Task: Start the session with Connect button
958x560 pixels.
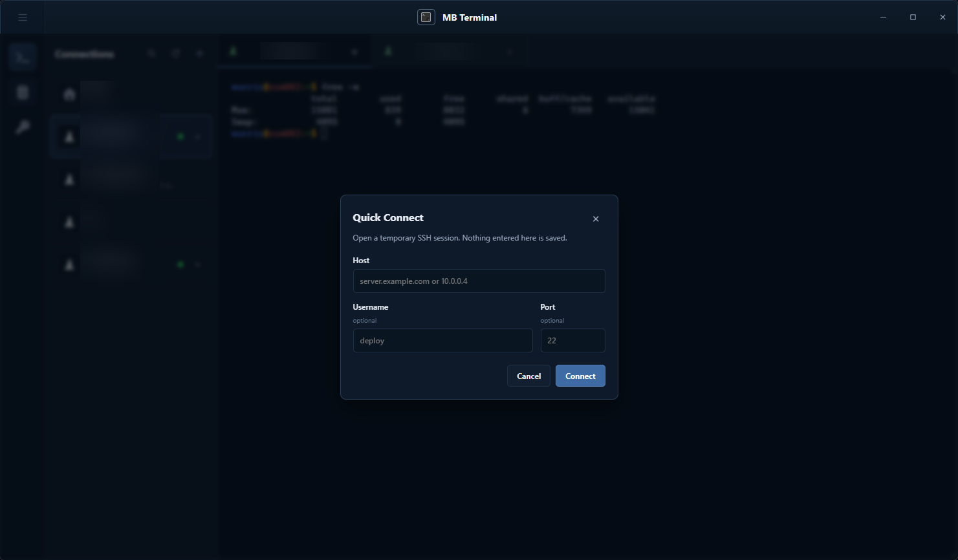Action: click(580, 376)
